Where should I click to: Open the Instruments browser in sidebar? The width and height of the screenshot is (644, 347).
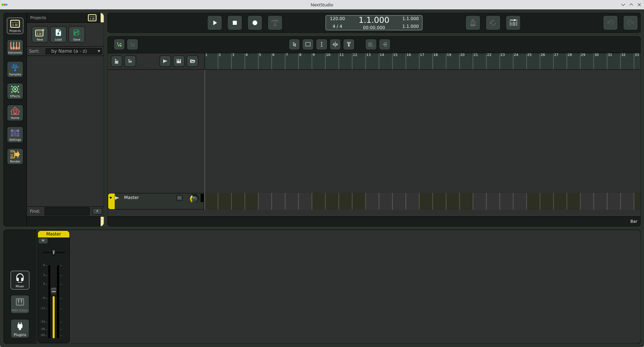tap(15, 47)
